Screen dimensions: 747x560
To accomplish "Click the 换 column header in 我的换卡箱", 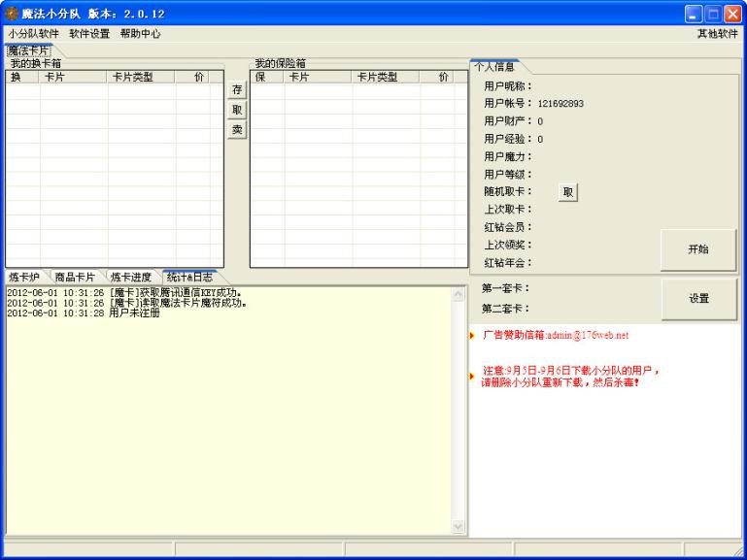I will 22,77.
